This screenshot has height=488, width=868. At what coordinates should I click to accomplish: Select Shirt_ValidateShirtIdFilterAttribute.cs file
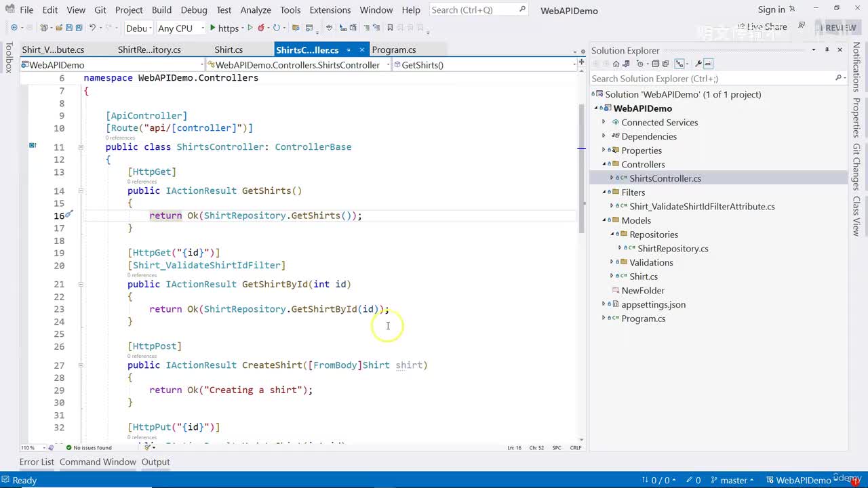click(702, 207)
